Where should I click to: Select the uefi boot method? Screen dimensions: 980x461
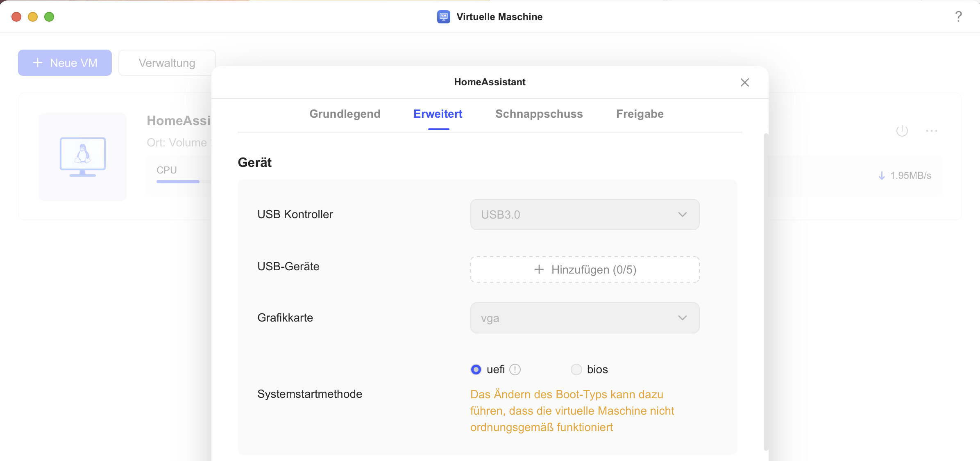pos(476,370)
